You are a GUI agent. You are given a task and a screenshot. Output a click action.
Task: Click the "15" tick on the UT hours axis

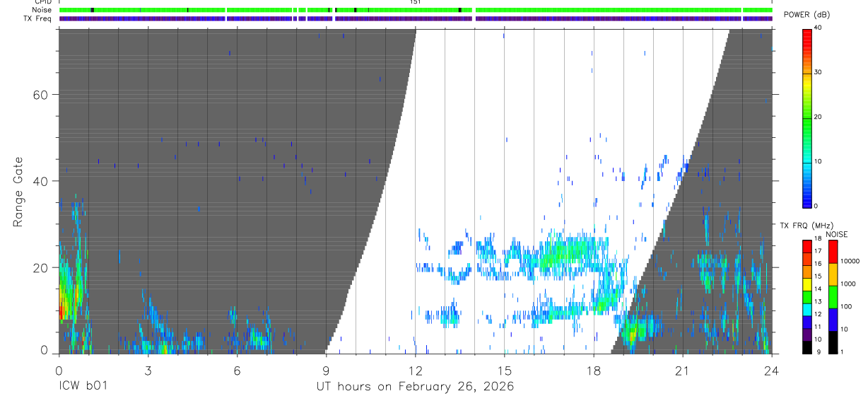coord(505,370)
